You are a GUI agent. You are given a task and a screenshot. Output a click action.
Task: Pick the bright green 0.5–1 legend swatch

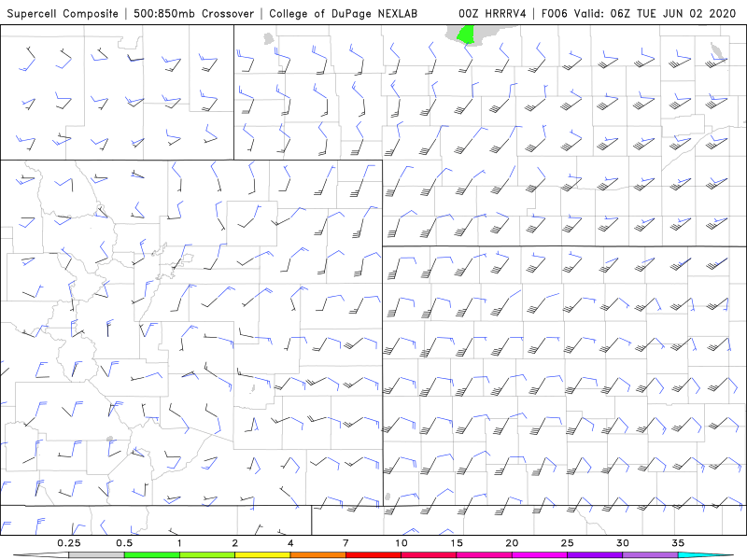(152, 555)
